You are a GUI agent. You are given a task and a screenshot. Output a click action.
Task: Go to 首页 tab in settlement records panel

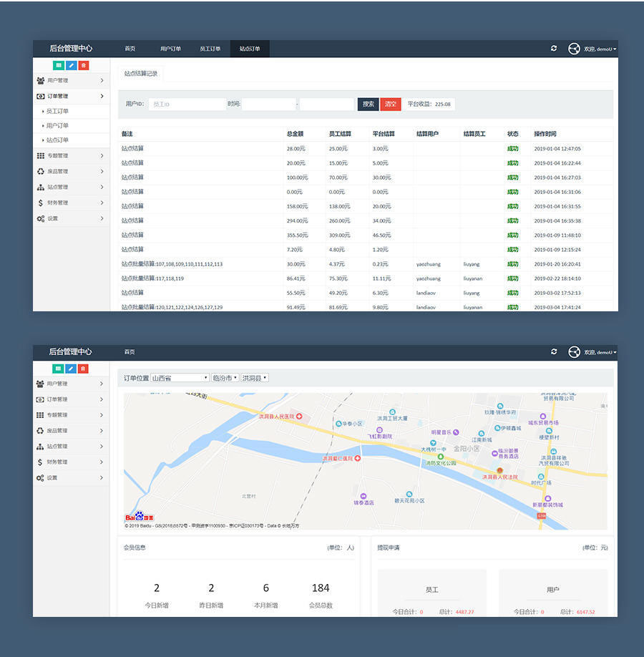click(x=130, y=49)
